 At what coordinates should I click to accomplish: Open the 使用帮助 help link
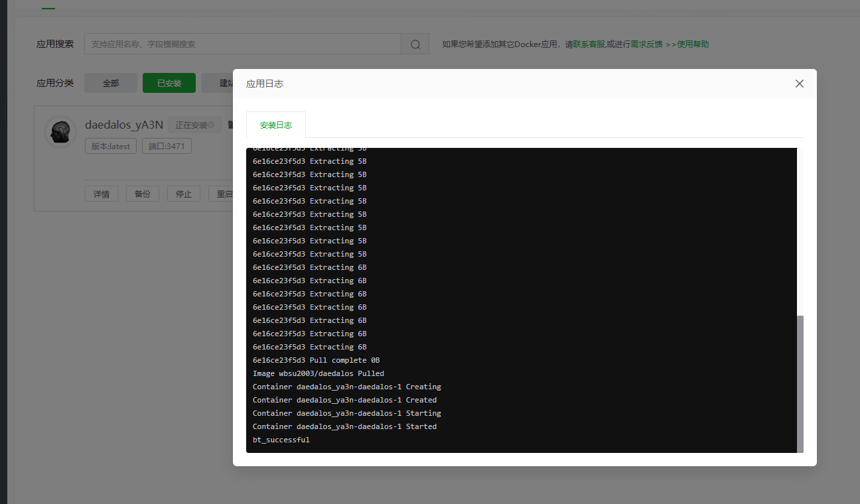pos(692,44)
